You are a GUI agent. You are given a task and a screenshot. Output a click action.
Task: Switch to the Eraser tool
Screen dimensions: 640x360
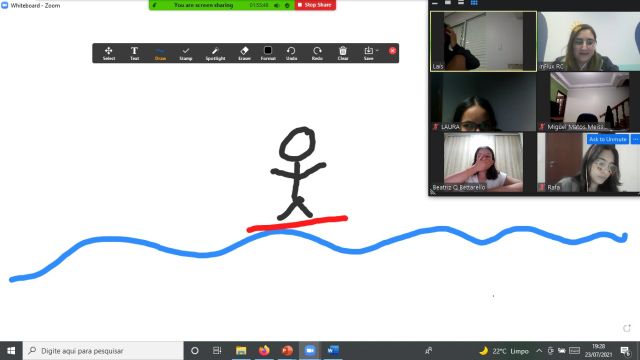coord(244,53)
